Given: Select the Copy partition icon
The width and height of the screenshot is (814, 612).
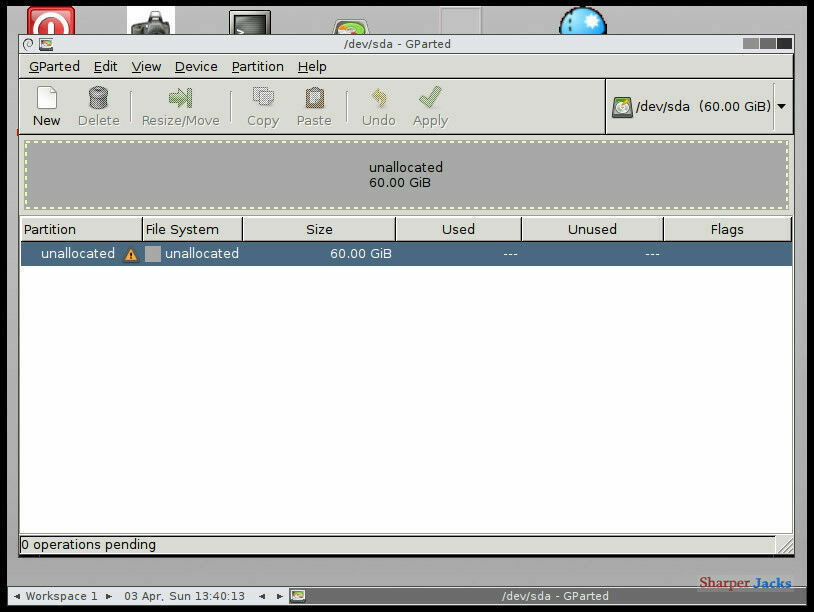Looking at the screenshot, I should tap(262, 106).
